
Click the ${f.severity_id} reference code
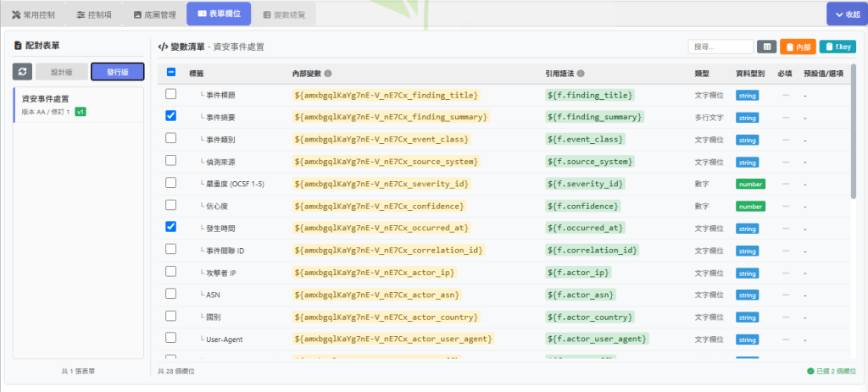[585, 184]
